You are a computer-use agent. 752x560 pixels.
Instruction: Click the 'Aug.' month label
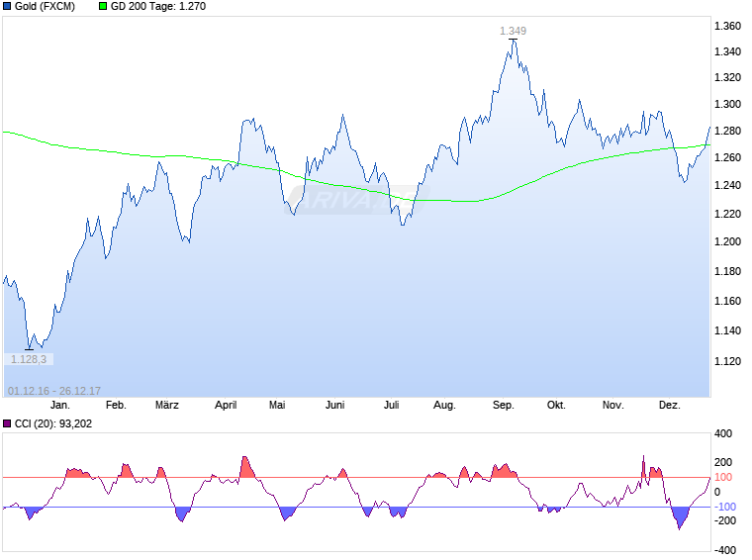coord(444,405)
